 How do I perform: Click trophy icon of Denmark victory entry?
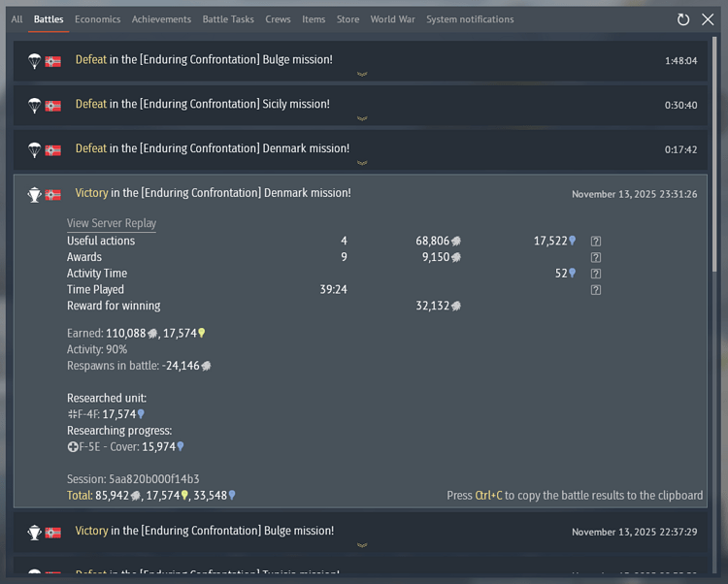(x=34, y=194)
